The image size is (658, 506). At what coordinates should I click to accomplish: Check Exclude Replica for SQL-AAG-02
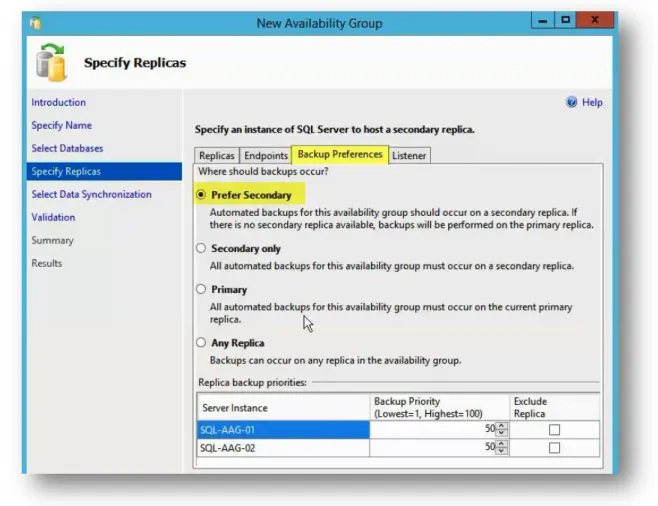[554, 448]
